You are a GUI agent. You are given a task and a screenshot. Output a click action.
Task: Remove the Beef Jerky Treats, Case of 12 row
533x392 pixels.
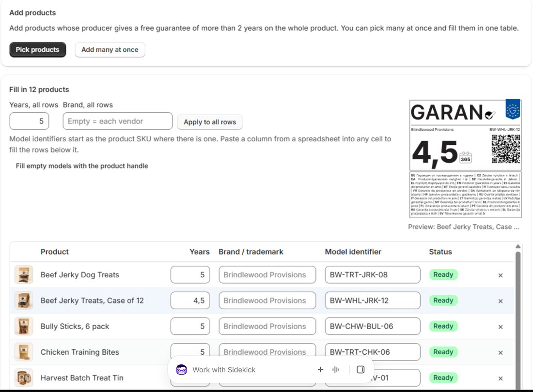(501, 301)
